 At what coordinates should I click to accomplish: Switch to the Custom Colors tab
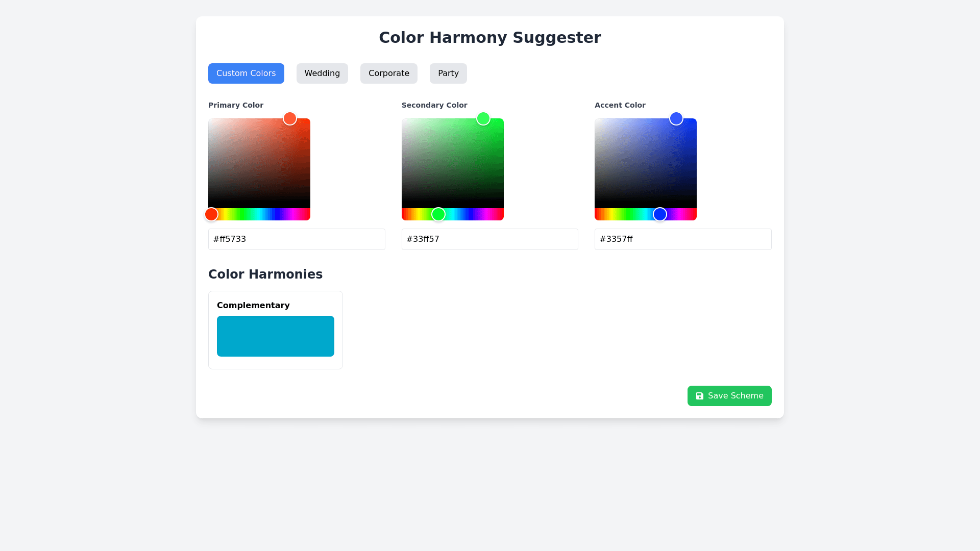[246, 73]
